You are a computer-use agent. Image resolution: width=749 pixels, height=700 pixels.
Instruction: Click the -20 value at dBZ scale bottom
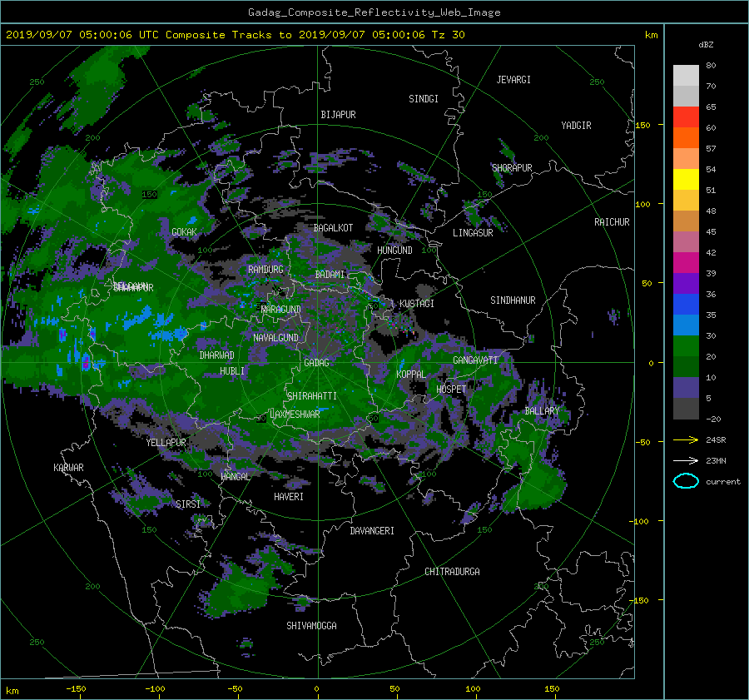713,419
